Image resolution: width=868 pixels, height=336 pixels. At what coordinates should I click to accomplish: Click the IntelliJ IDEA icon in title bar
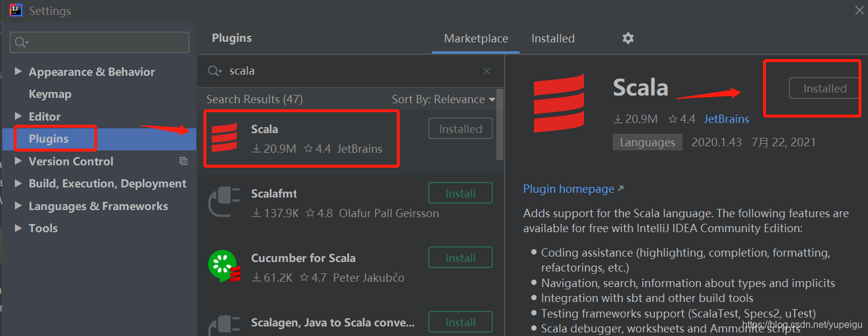(x=16, y=9)
